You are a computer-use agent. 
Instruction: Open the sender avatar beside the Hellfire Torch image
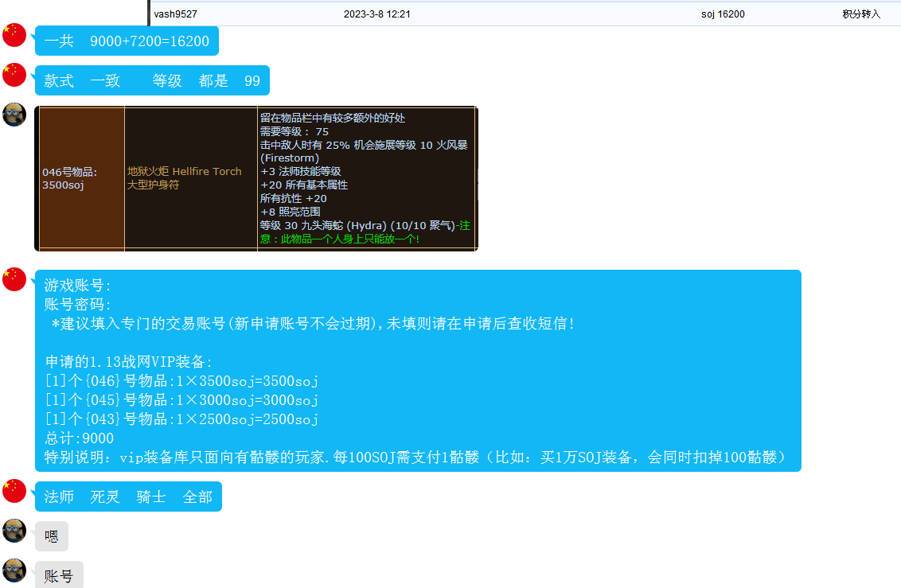coord(14,115)
